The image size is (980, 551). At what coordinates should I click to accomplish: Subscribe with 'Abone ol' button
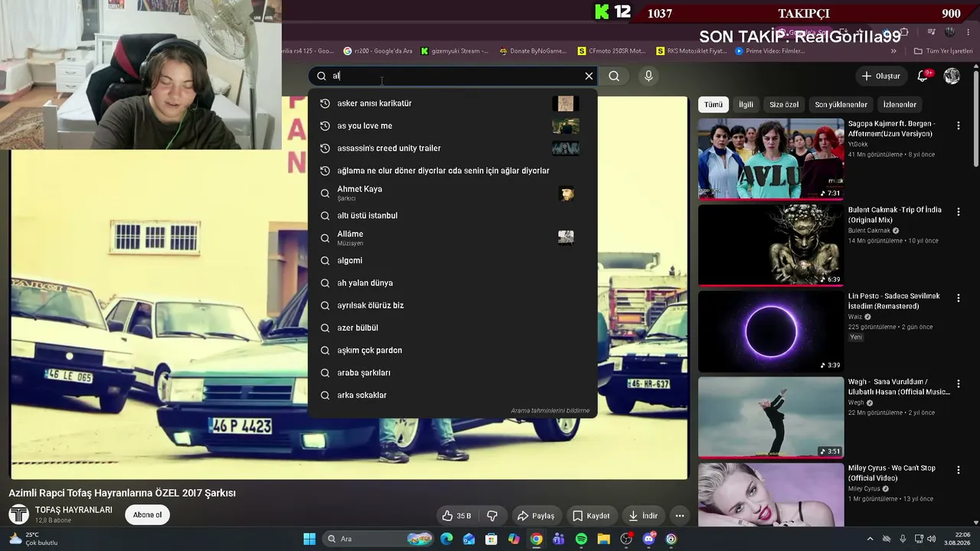tap(147, 515)
